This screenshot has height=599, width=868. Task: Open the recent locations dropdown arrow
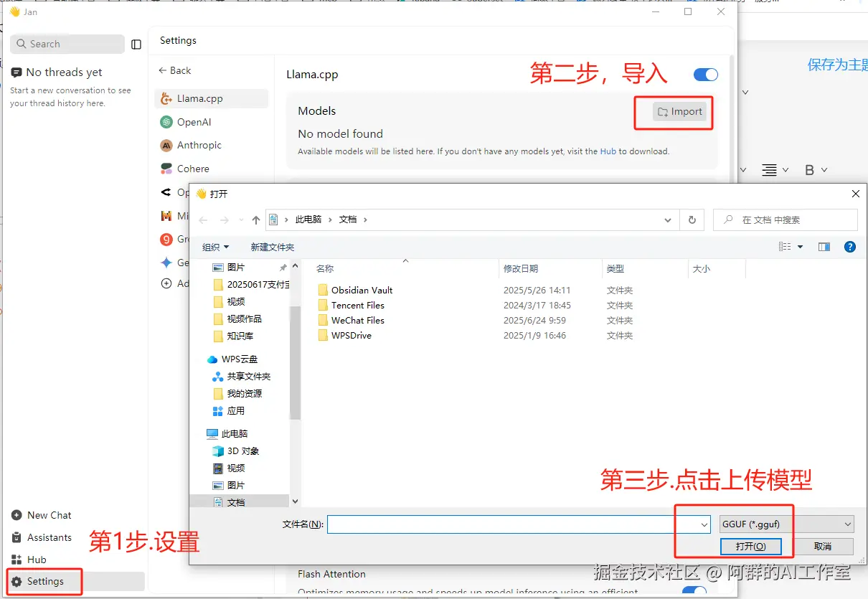coord(240,220)
